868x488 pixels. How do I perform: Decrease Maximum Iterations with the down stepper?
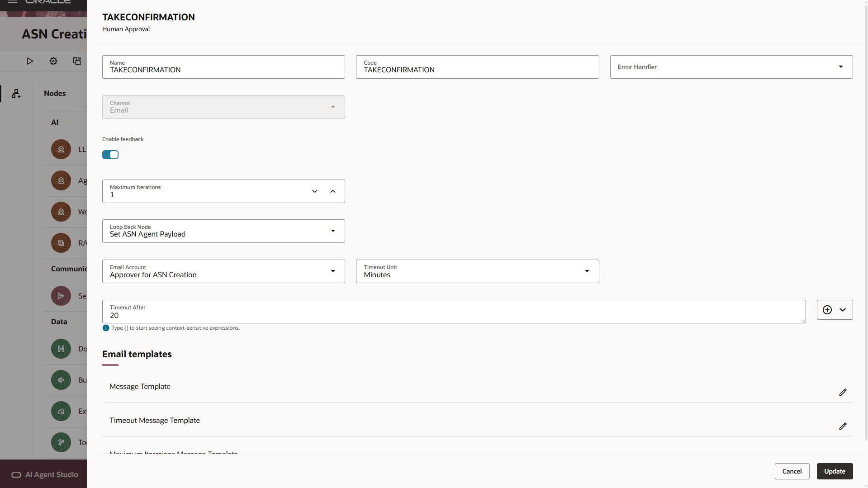(x=315, y=191)
